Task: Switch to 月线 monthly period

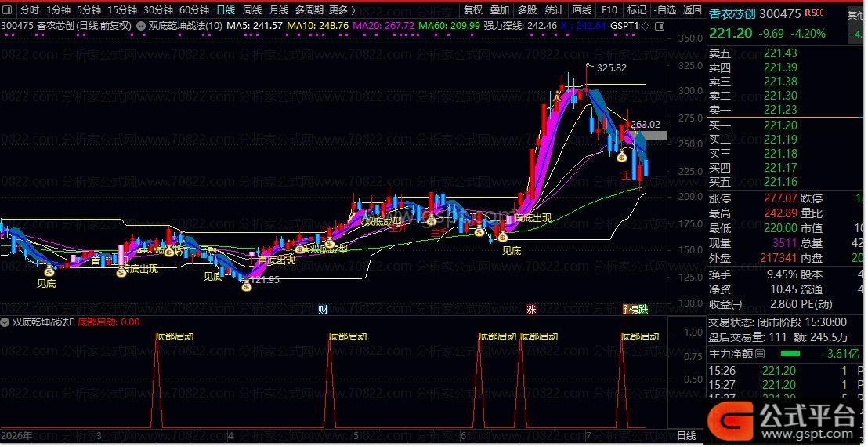Action: point(278,10)
